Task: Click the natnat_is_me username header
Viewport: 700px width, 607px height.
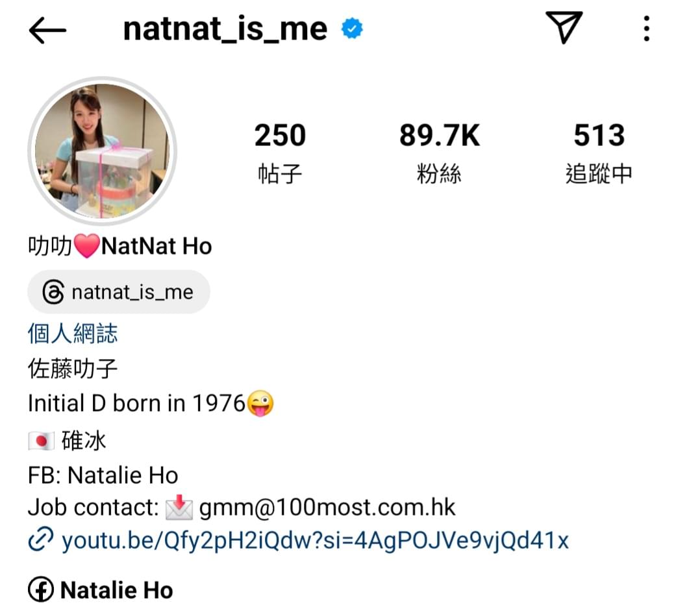Action: (x=225, y=29)
